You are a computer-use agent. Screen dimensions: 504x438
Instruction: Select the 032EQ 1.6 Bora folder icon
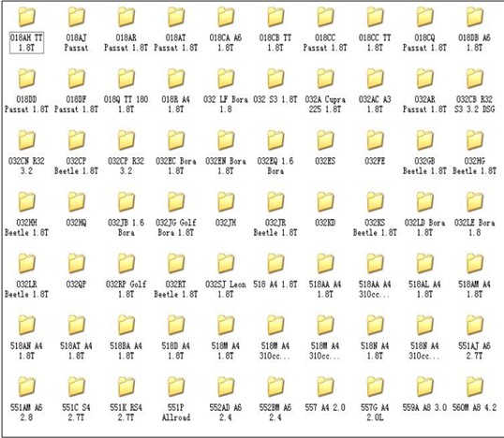[275, 140]
